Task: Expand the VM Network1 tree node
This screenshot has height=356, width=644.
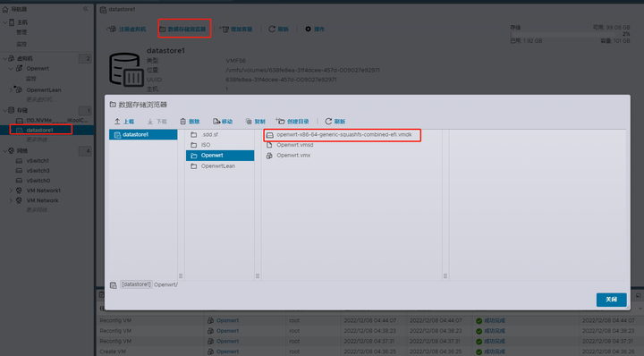Action: tap(11, 191)
